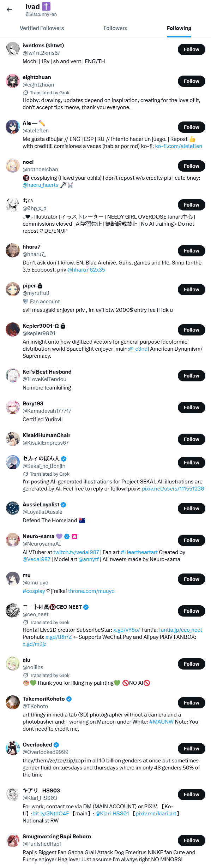The height and width of the screenshot is (868, 211).
Task: Click the verified checkmark beside セカイのぼん人
Action: click(x=64, y=459)
